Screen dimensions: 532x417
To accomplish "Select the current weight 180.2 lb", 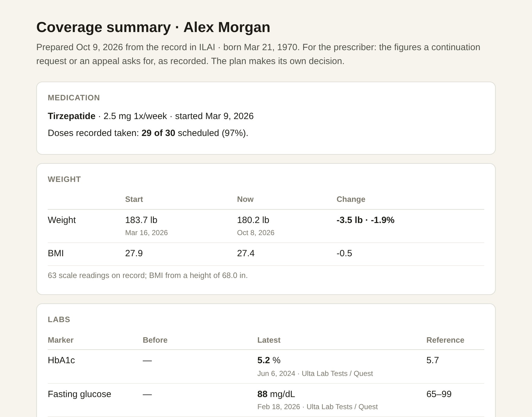I will tap(253, 220).
